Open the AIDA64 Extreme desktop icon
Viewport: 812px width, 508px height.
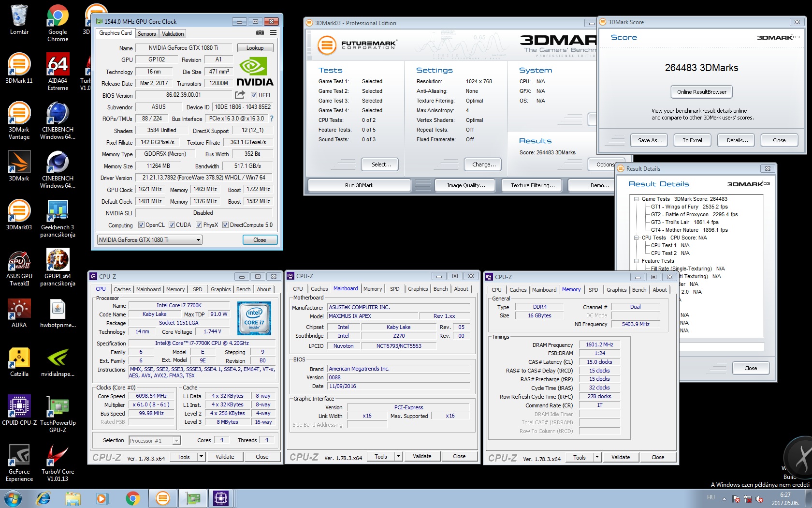tap(58, 72)
